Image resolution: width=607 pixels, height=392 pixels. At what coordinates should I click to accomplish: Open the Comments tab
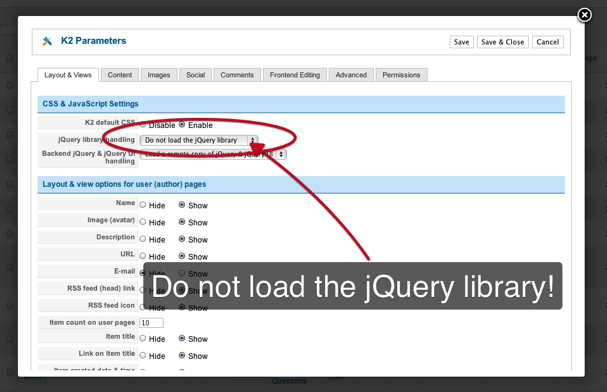[237, 75]
